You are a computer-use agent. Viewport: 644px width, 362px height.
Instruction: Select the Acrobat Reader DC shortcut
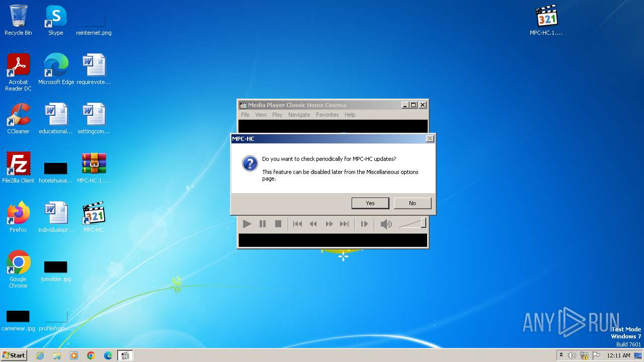coord(18,72)
